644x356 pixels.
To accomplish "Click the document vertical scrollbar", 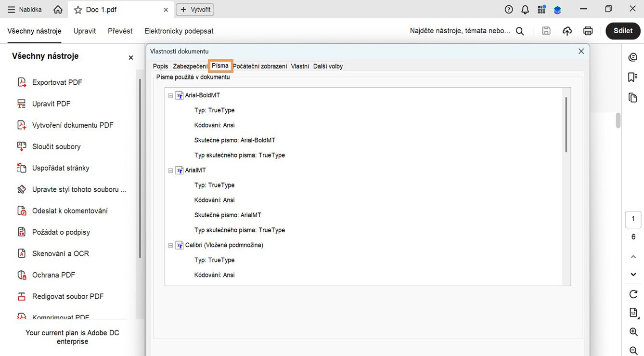I will (618, 120).
